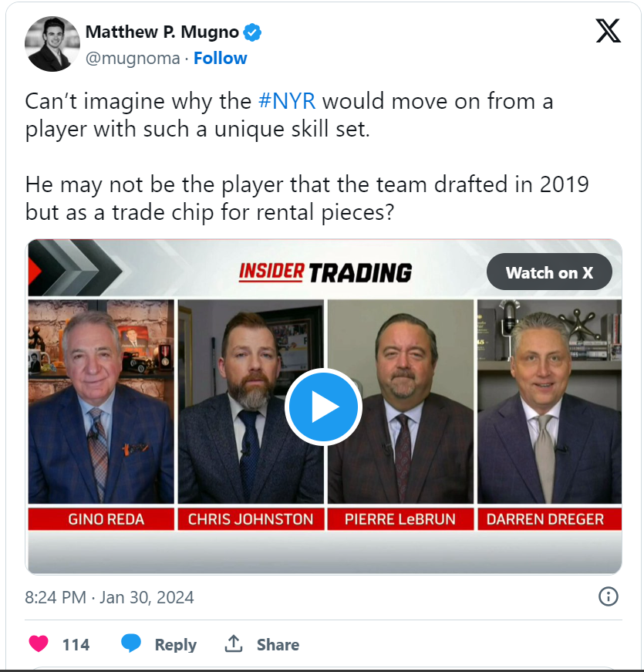Open the 8:24 PM Jan 30, 2024 timestamp
This screenshot has width=644, height=672.
click(x=110, y=597)
